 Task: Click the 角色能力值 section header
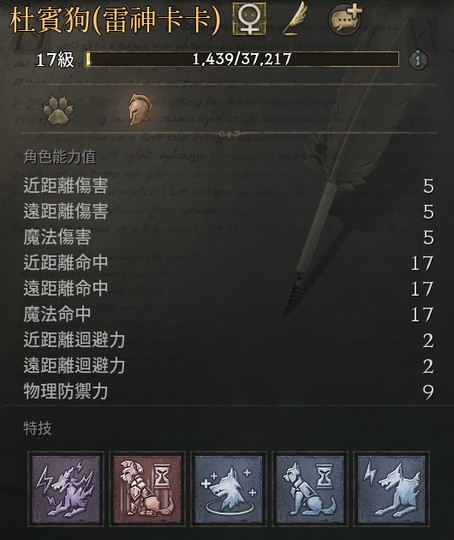pyautogui.click(x=60, y=157)
